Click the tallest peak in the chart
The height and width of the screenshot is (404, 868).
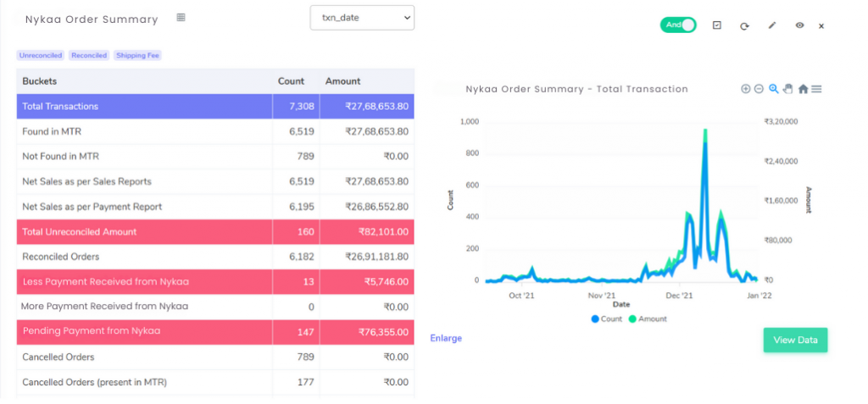705,131
